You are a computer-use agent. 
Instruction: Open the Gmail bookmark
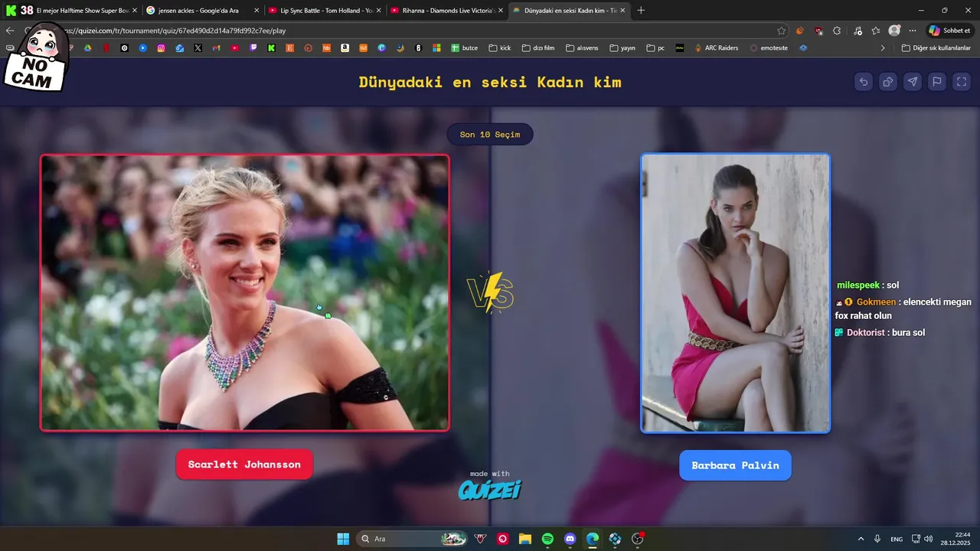tap(216, 47)
